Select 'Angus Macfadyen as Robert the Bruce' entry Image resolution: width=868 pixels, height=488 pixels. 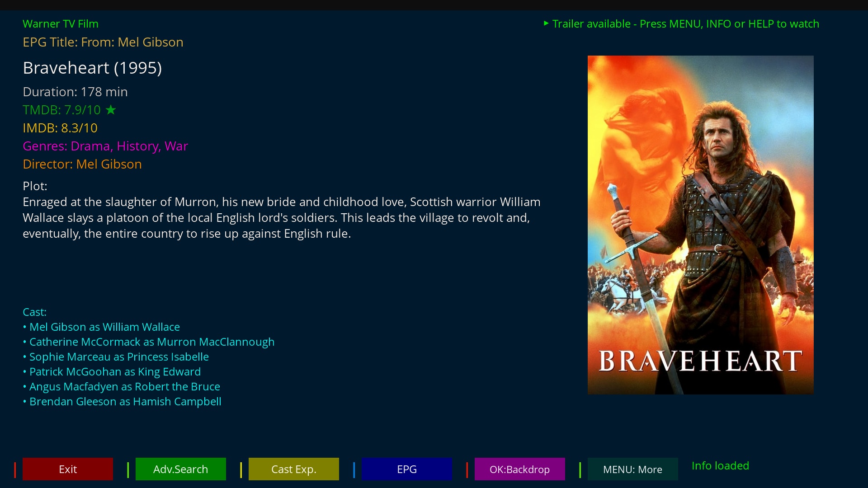pyautogui.click(x=122, y=386)
